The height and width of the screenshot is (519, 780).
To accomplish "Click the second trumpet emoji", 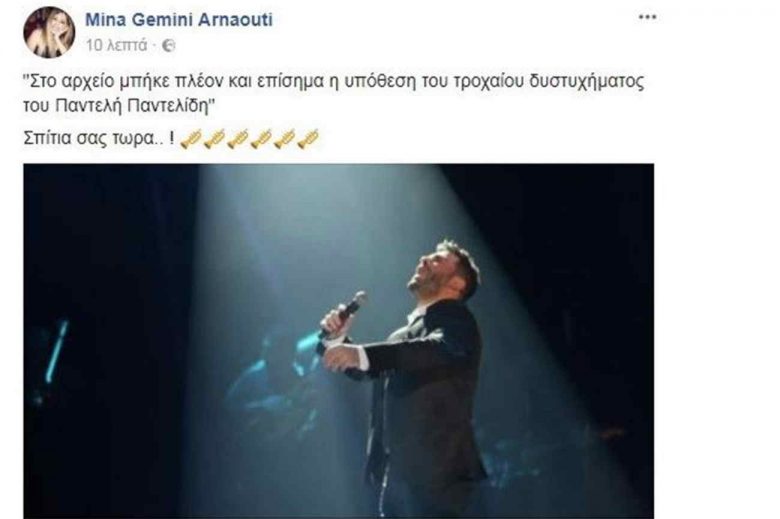I will [214, 139].
